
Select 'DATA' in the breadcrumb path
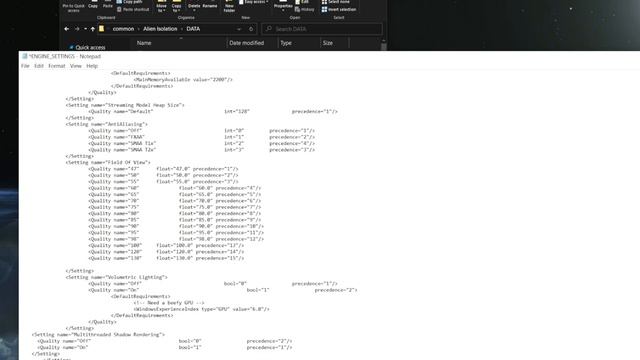[193, 29]
